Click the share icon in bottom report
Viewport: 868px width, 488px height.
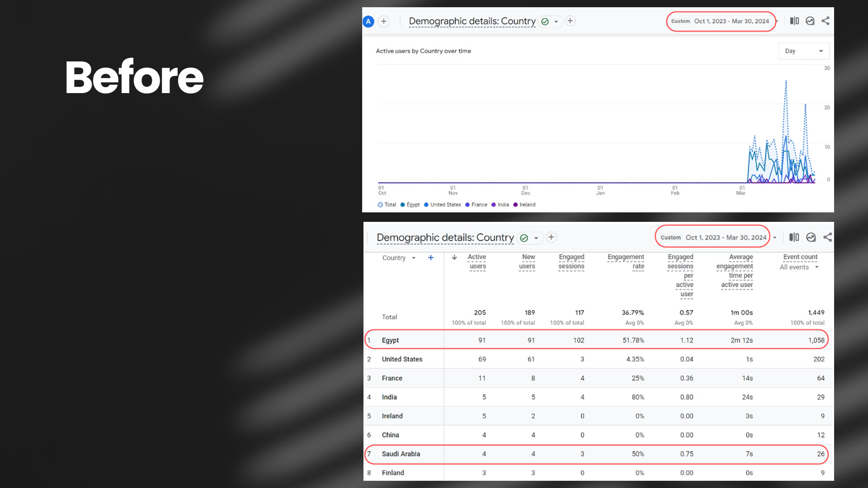(x=827, y=237)
